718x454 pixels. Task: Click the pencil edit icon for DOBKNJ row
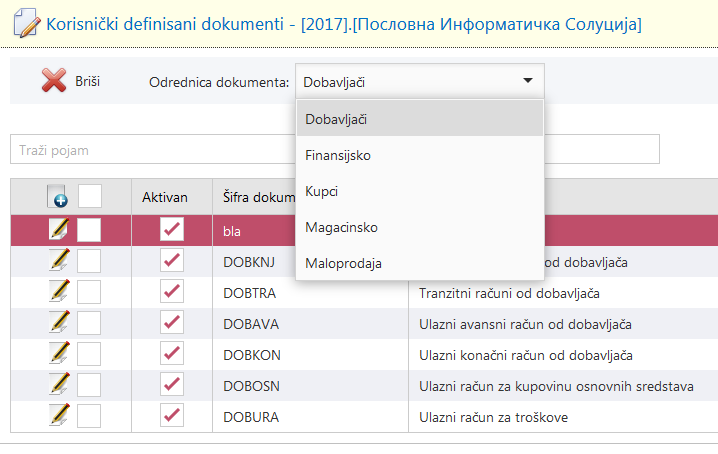(59, 261)
